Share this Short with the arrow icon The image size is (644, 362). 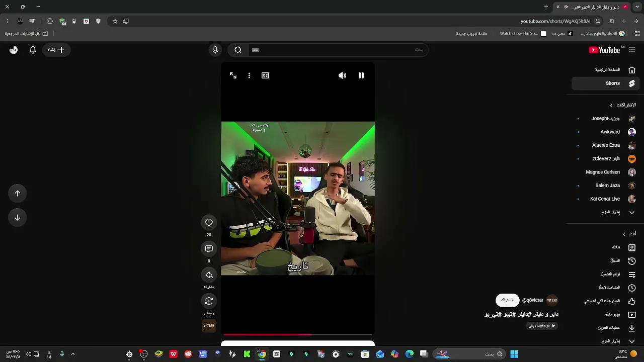(x=209, y=275)
